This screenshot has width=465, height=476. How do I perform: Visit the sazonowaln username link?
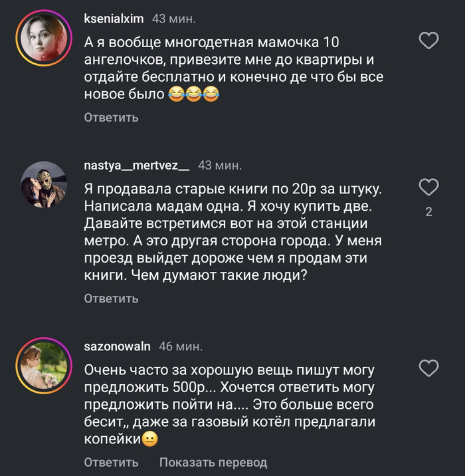pos(118,346)
